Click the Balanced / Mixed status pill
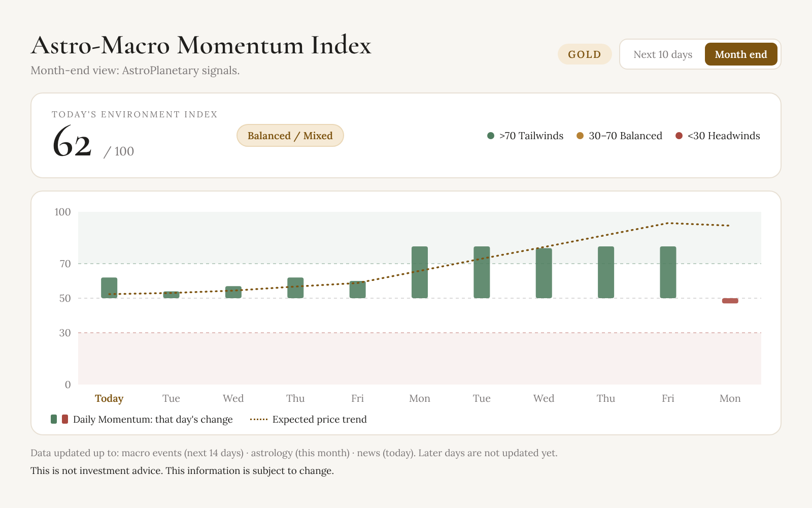812x508 pixels. 290,136
